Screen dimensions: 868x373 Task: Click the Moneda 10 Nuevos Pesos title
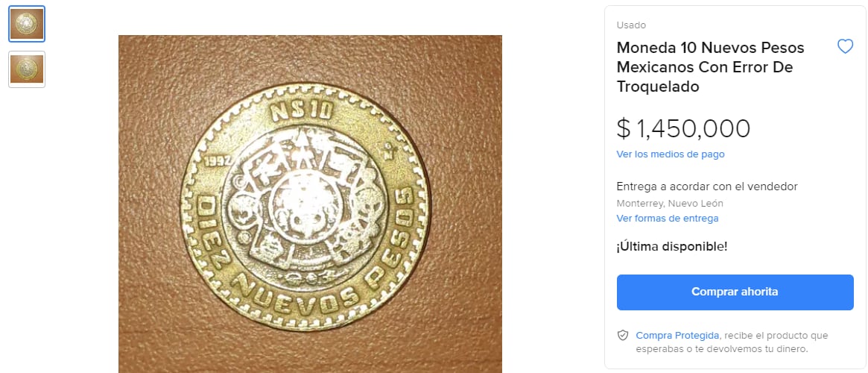click(711, 67)
